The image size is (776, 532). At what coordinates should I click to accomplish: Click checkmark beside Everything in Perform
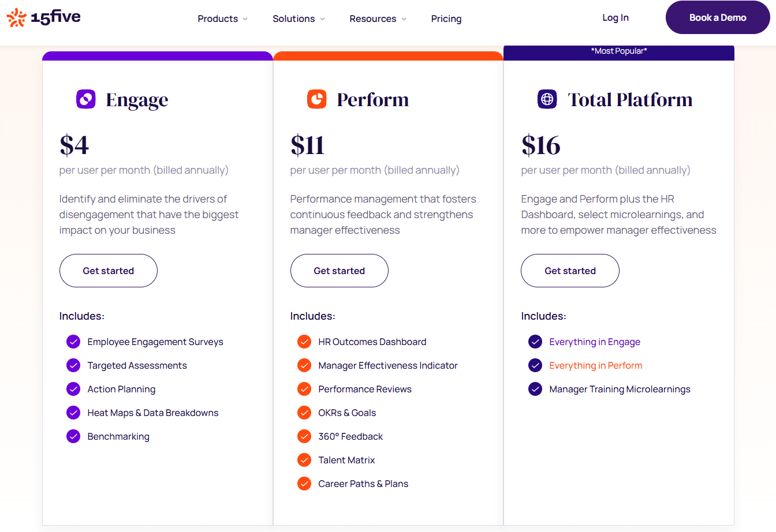(x=535, y=366)
